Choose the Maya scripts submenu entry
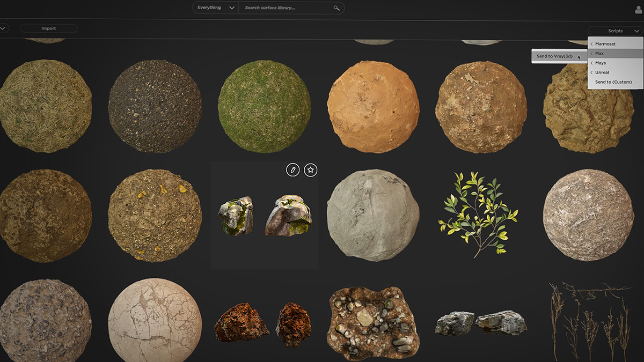The image size is (644, 362). pos(601,63)
